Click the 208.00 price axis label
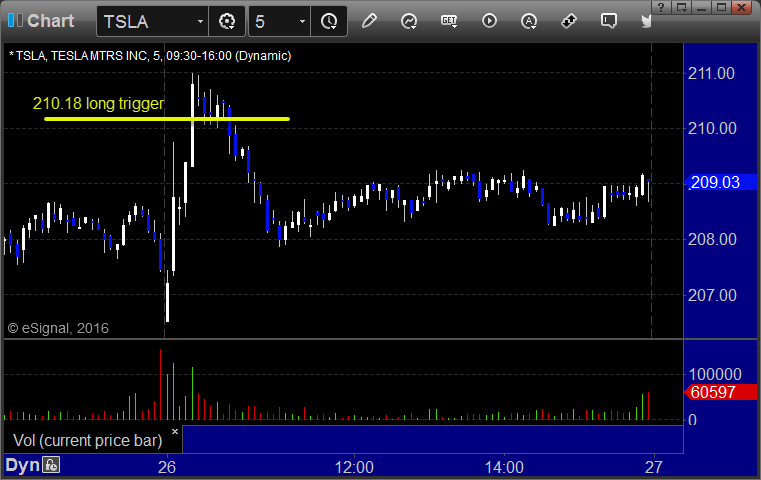761x480 pixels. (x=712, y=239)
